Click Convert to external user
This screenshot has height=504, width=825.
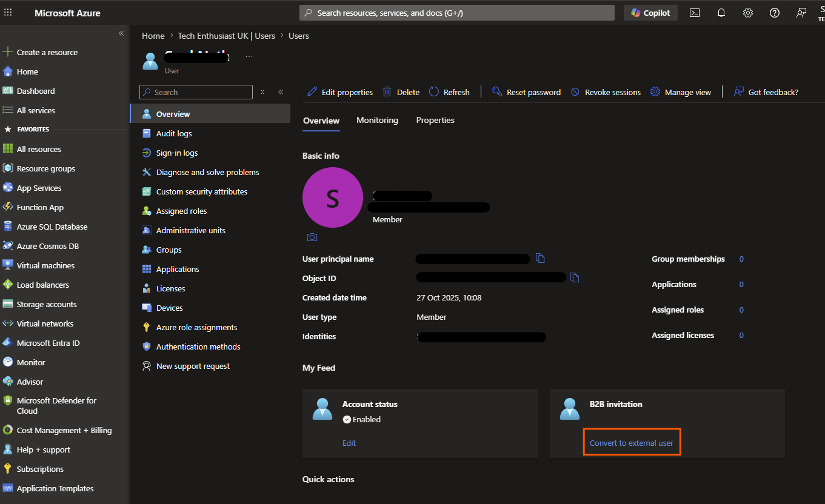632,443
